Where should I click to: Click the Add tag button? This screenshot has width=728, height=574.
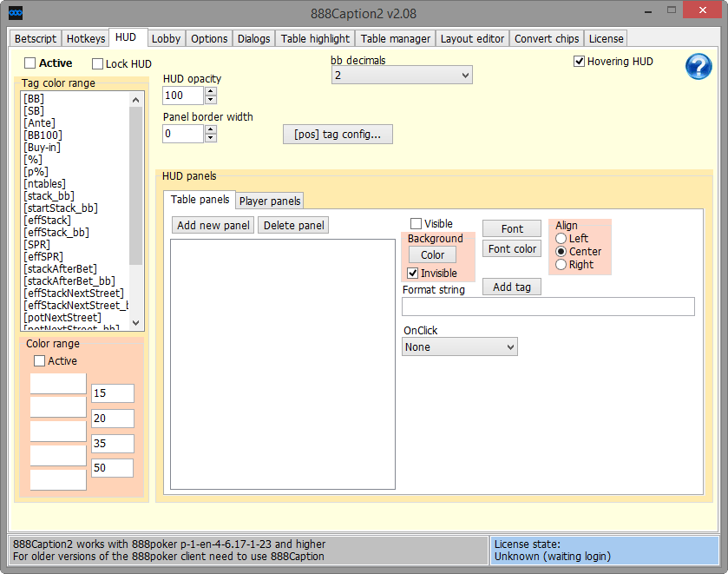point(512,287)
